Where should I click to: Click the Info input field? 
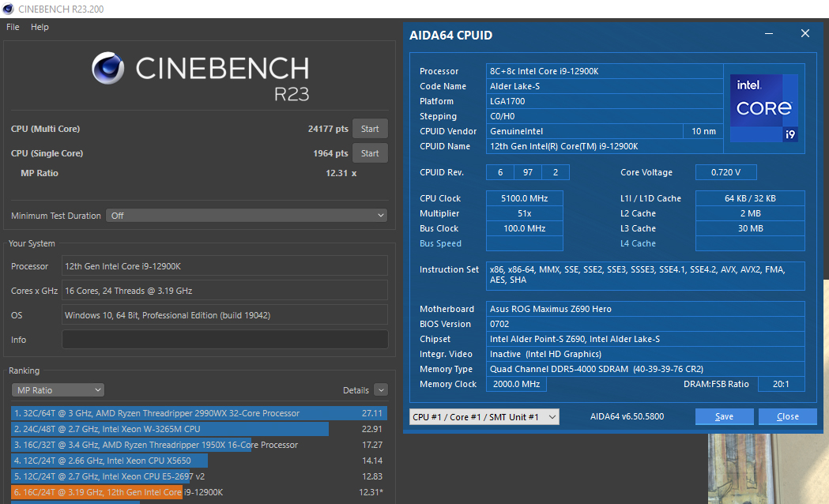pos(224,340)
